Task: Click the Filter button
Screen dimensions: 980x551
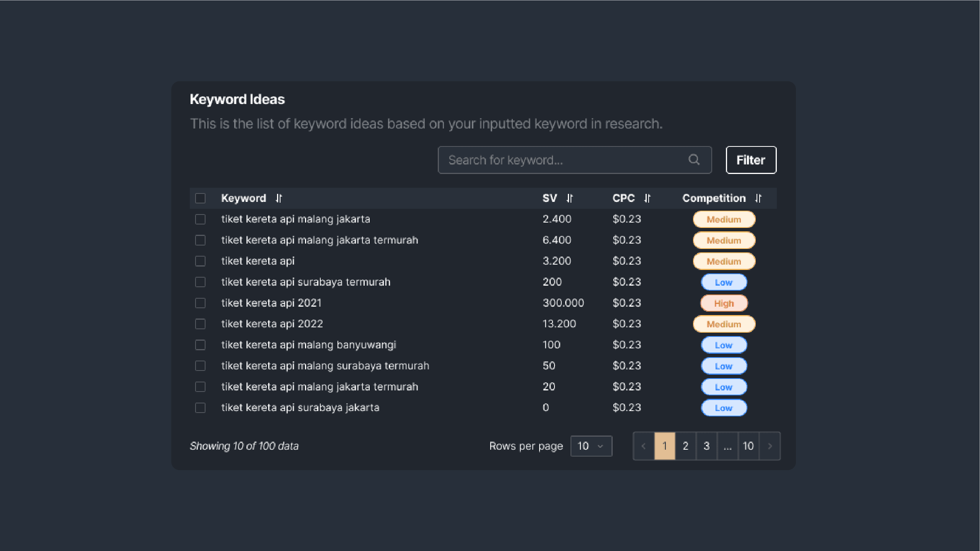Action: (x=751, y=160)
